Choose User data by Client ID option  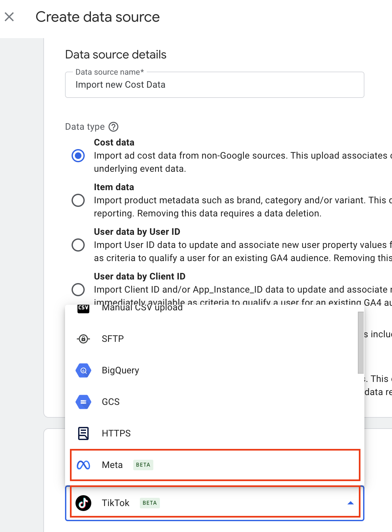(78, 290)
